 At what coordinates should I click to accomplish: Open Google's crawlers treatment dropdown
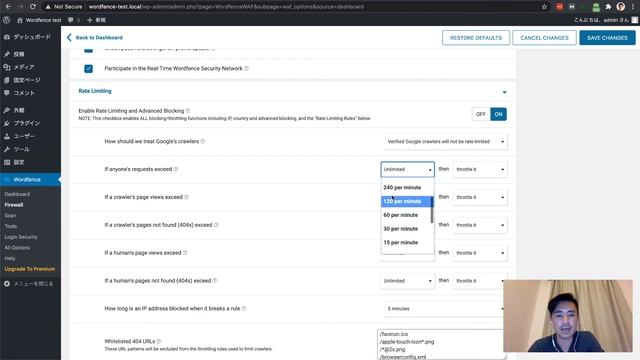tap(446, 142)
